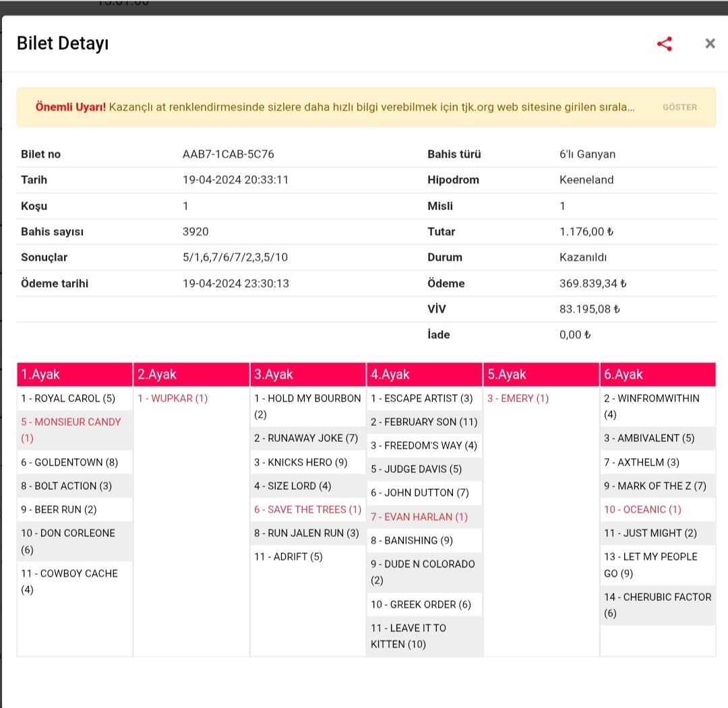This screenshot has height=708, width=728.
Task: Select horse 10 - GREEK ORDER (6)
Action: point(425,605)
